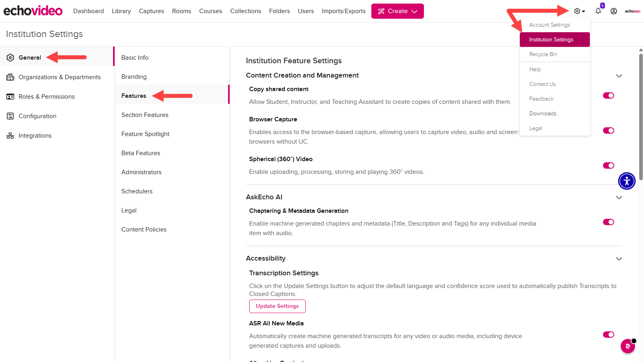Screen dimensions: 644x362
Task: Click the user account profile icon
Action: 613,11
